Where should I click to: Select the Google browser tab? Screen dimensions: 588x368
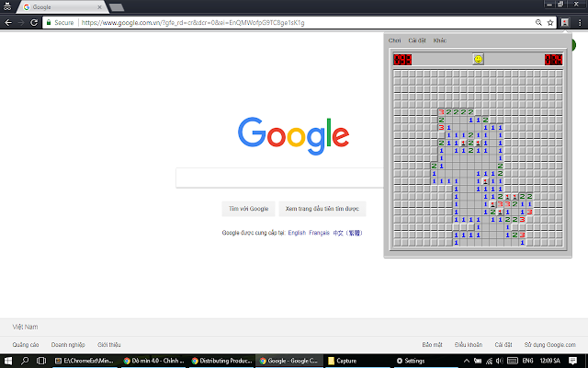click(x=62, y=7)
